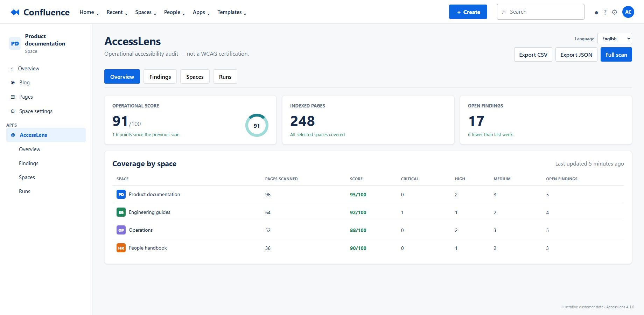Click the Coverage by space heading

144,164
